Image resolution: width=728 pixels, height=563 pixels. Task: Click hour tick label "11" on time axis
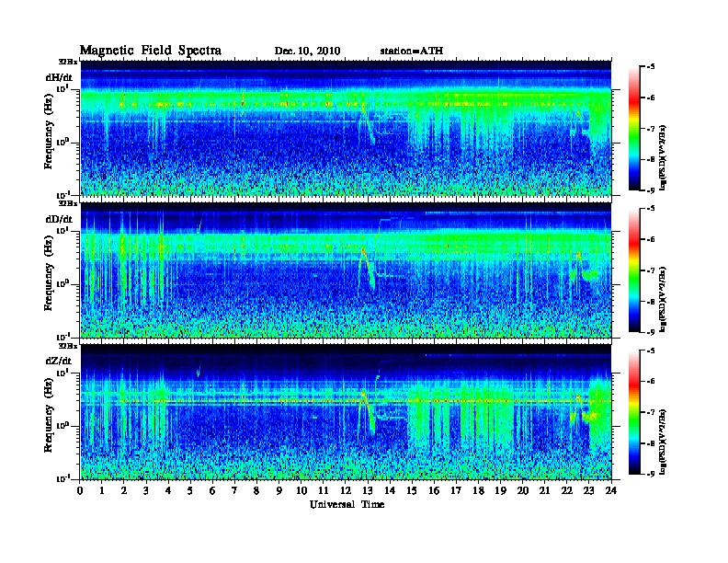tap(324, 490)
